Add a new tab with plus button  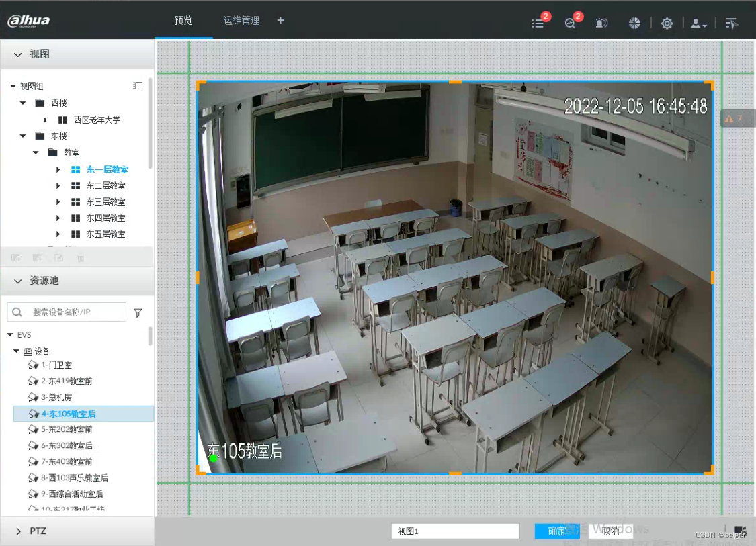click(x=281, y=20)
